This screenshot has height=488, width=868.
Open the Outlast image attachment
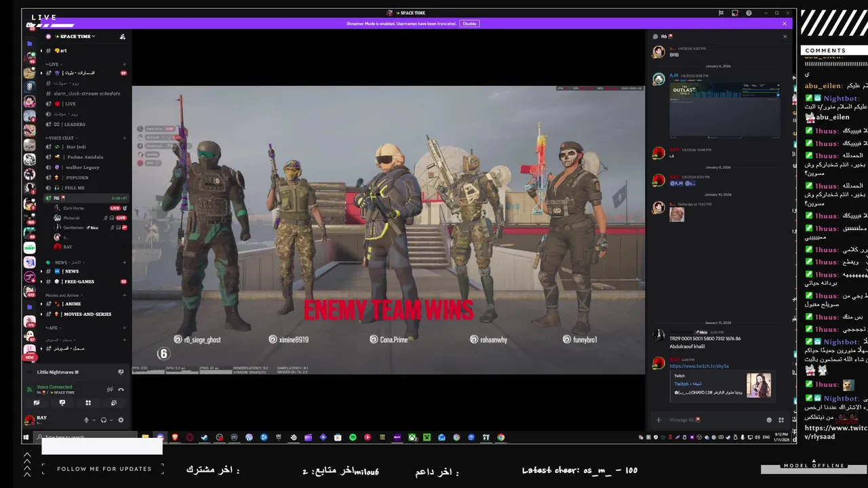[x=724, y=110]
